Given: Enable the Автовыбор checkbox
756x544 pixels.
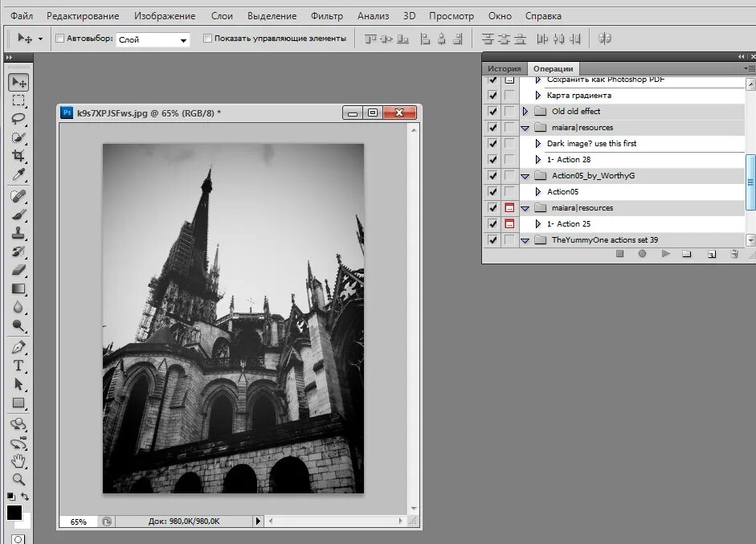Looking at the screenshot, I should [59, 39].
